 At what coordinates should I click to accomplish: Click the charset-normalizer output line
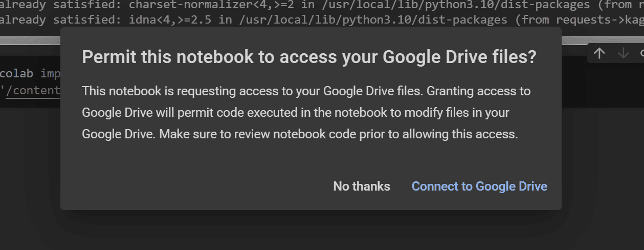tap(322, 6)
